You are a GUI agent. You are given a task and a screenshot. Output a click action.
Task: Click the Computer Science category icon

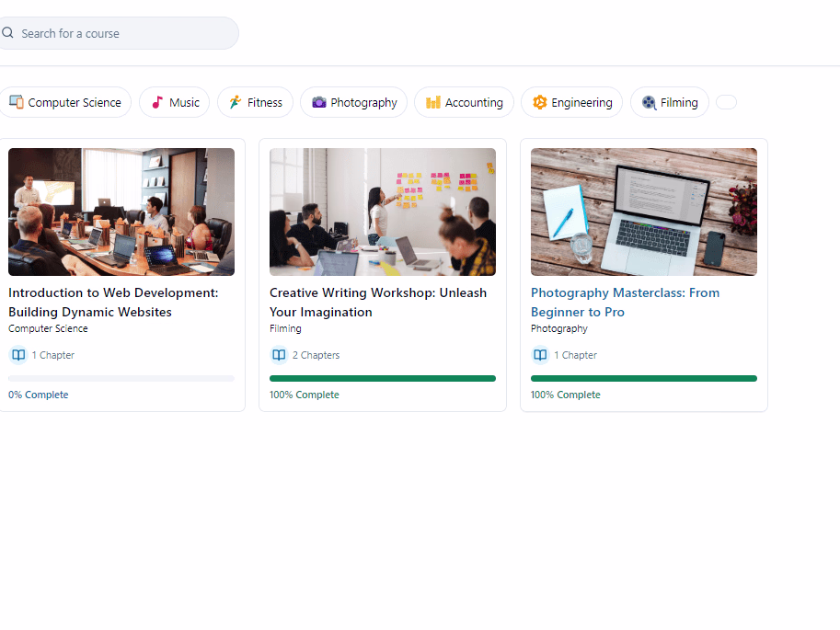click(17, 102)
